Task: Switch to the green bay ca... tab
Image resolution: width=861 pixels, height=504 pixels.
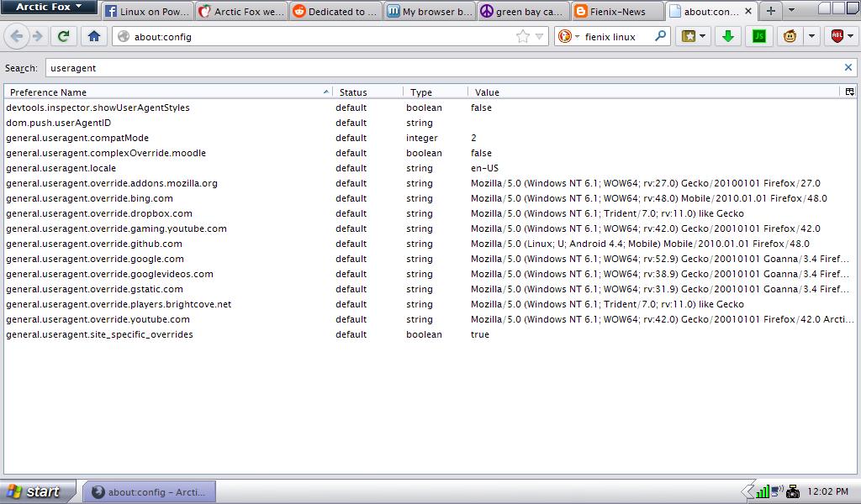Action: pos(523,11)
